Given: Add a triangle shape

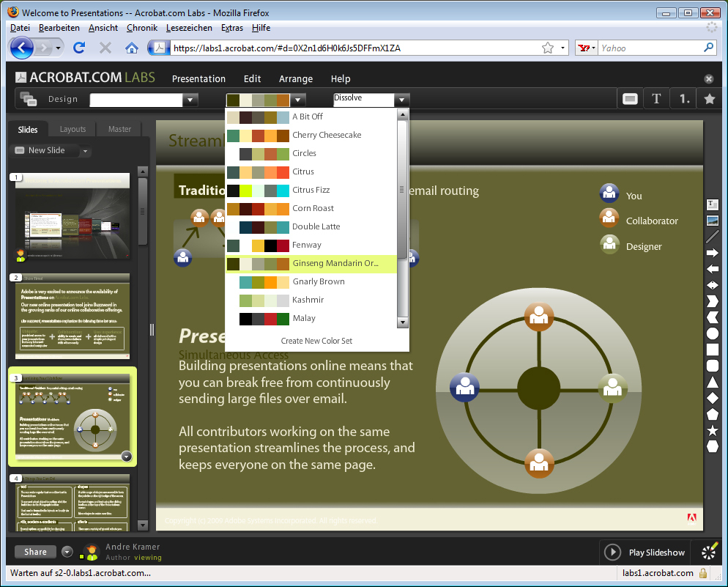Looking at the screenshot, I should pos(712,383).
